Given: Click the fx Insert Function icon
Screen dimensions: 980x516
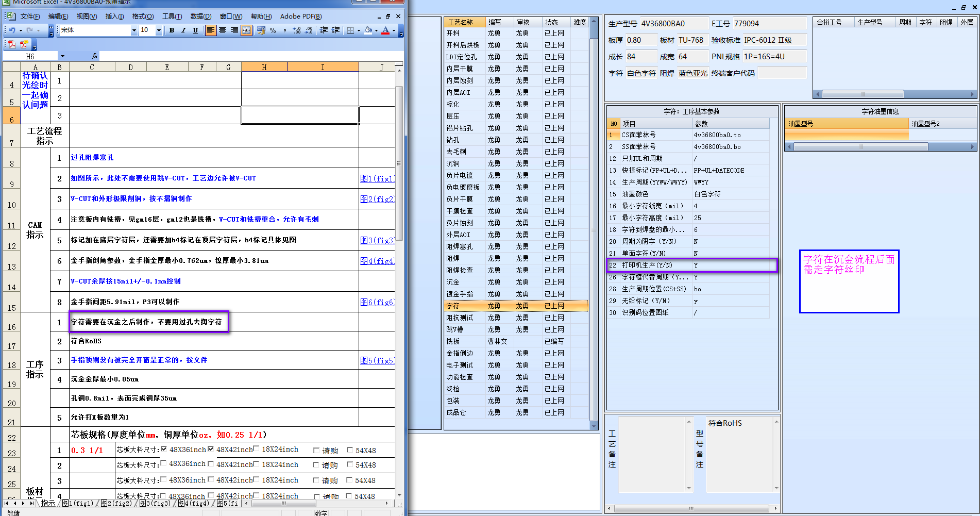Looking at the screenshot, I should tap(94, 56).
